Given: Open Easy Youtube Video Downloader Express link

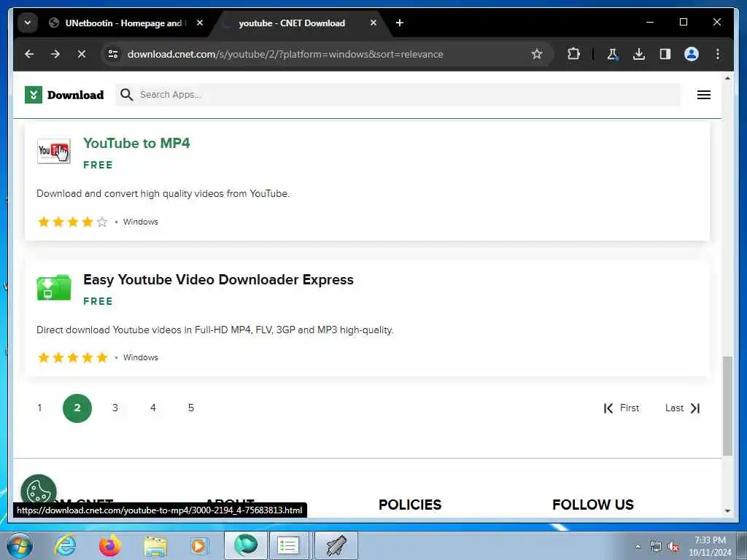Looking at the screenshot, I should tap(218, 279).
